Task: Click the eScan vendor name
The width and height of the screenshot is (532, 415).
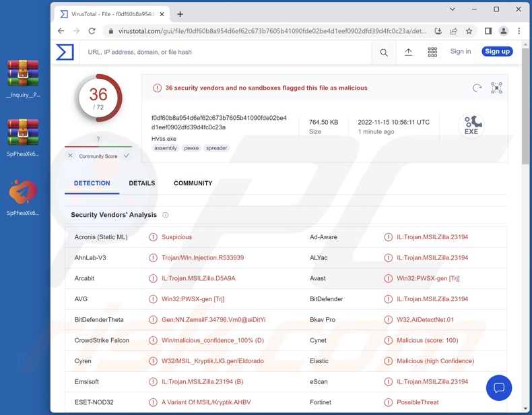Action: (319, 382)
